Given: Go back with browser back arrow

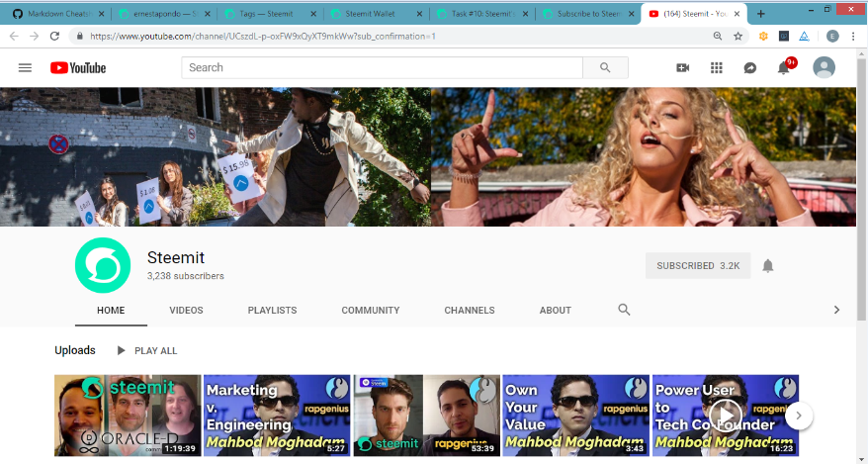Looking at the screenshot, I should (14, 36).
